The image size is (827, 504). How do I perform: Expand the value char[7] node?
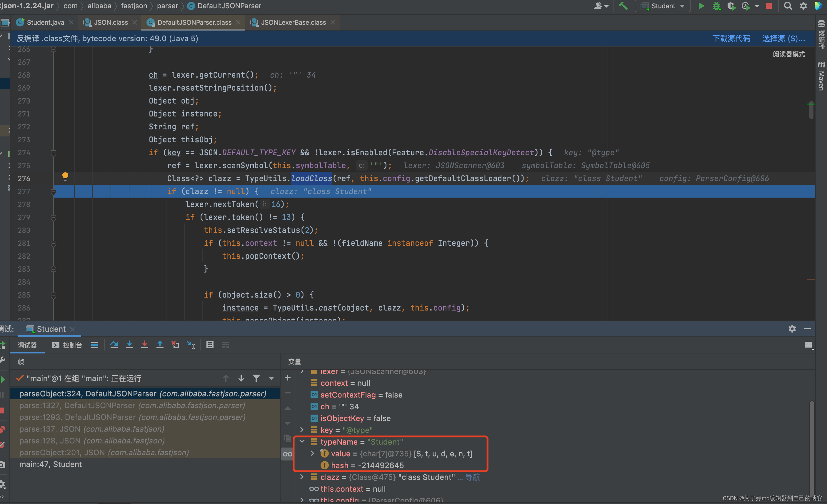312,453
